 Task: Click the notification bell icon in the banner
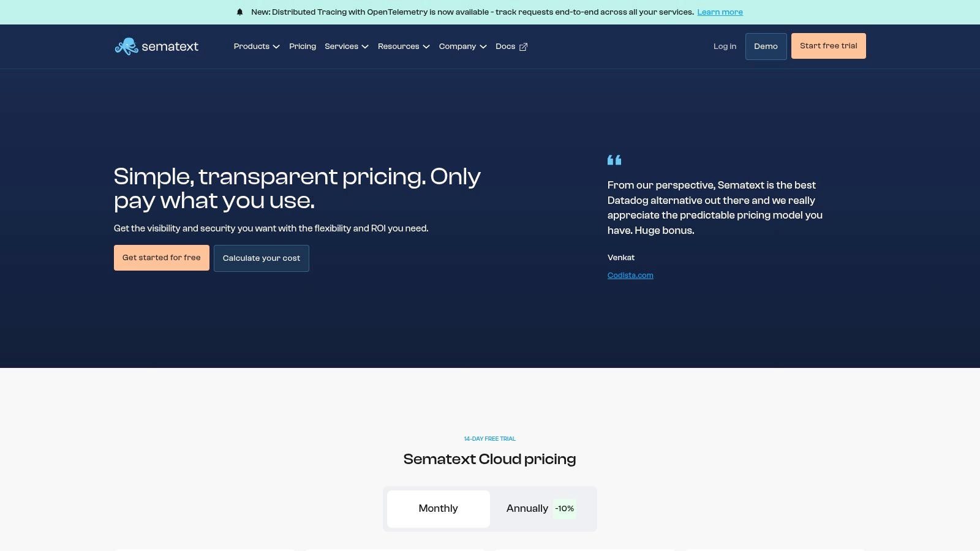[x=239, y=12]
